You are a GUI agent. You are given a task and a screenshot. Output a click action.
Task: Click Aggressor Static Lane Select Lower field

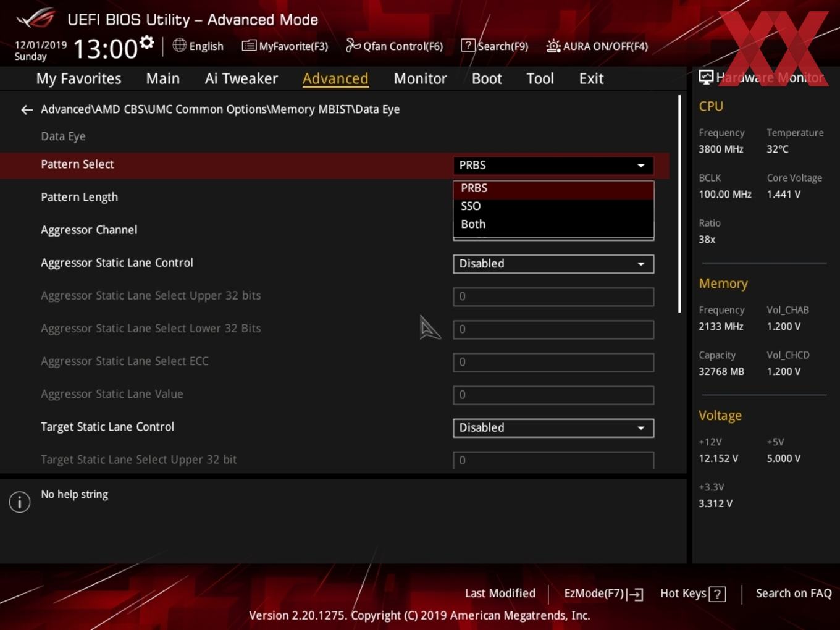point(553,329)
